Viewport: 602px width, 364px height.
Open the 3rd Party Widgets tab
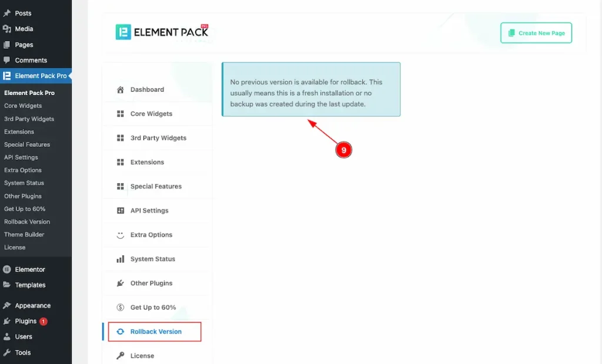[x=158, y=138]
